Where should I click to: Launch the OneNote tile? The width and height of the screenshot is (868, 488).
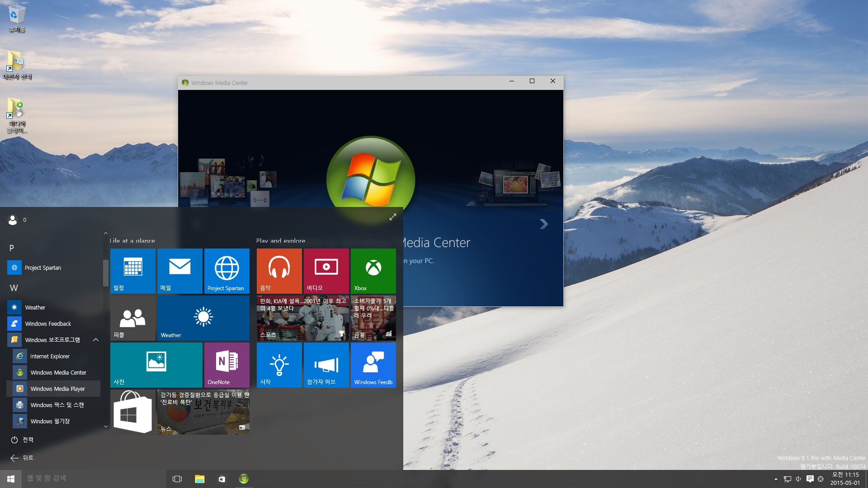tap(227, 365)
